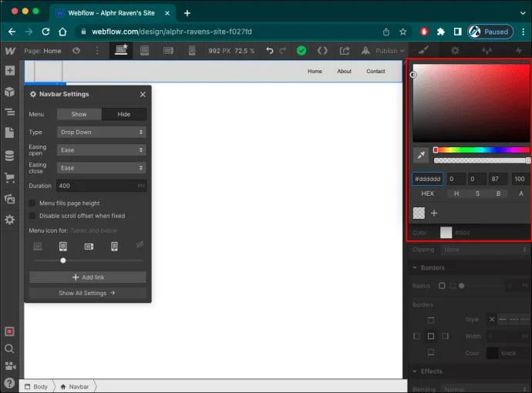This screenshot has width=532, height=393.
Task: Click the About nav link
Action: point(344,71)
